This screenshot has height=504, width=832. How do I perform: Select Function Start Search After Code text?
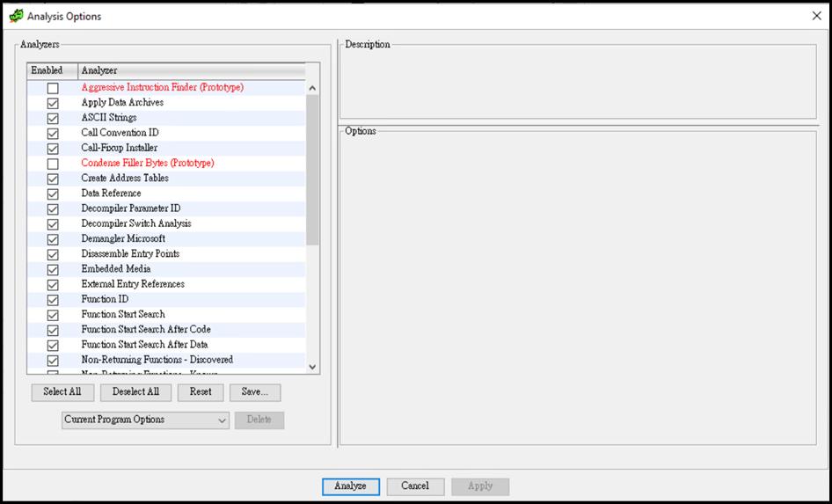click(146, 329)
